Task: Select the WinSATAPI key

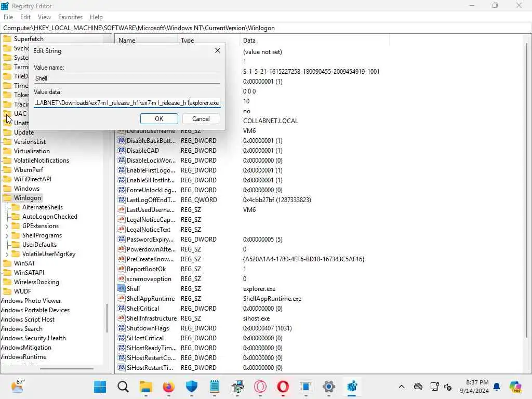Action: tap(29, 272)
